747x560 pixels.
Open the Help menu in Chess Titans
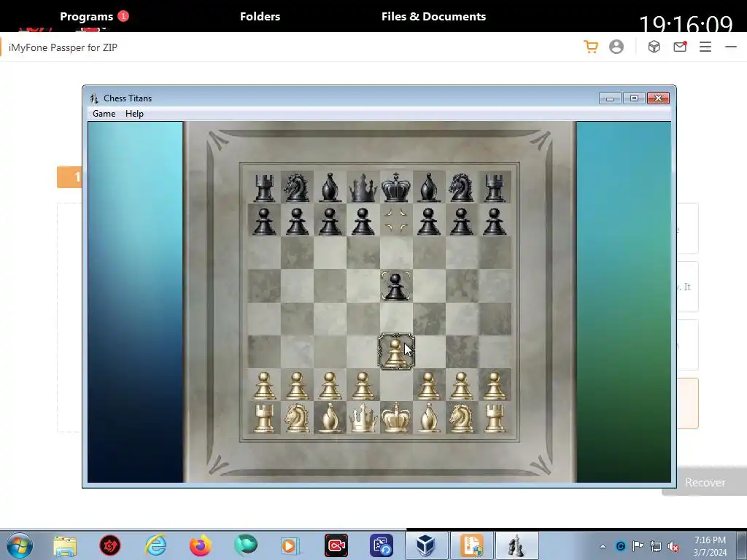(x=134, y=113)
